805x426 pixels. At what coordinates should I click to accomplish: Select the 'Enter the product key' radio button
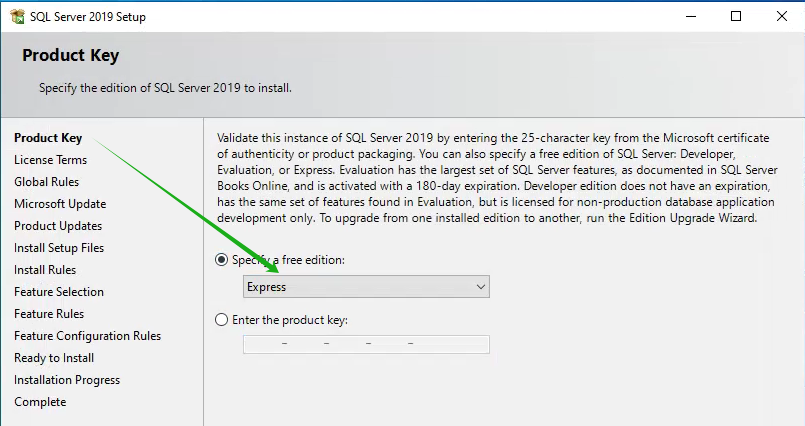[221, 320]
